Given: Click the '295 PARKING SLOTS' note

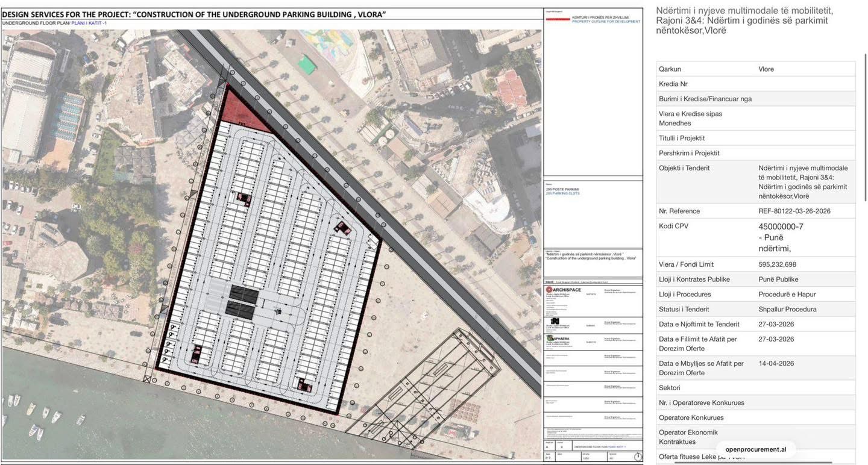Looking at the screenshot, I should 562,193.
